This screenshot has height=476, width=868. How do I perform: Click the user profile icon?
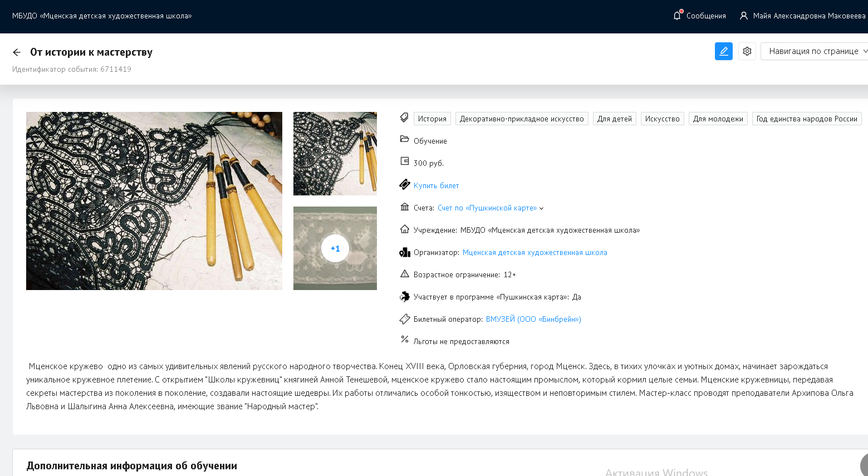pos(743,16)
